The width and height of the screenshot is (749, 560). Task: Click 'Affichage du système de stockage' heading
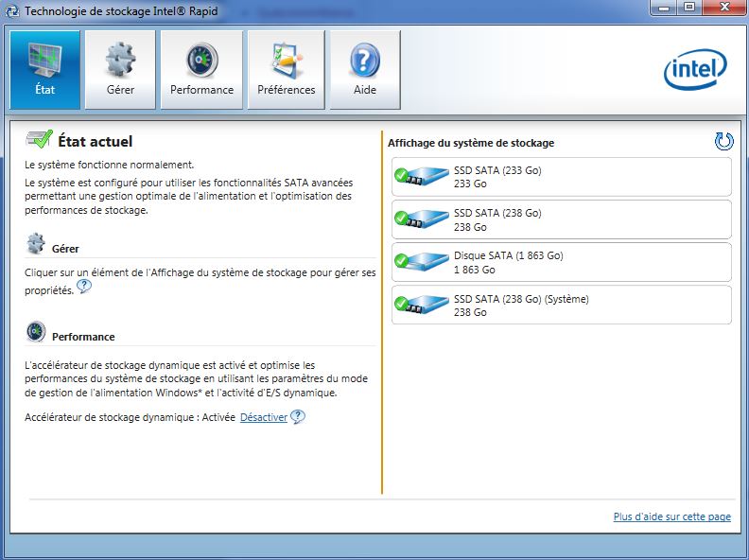coord(471,143)
